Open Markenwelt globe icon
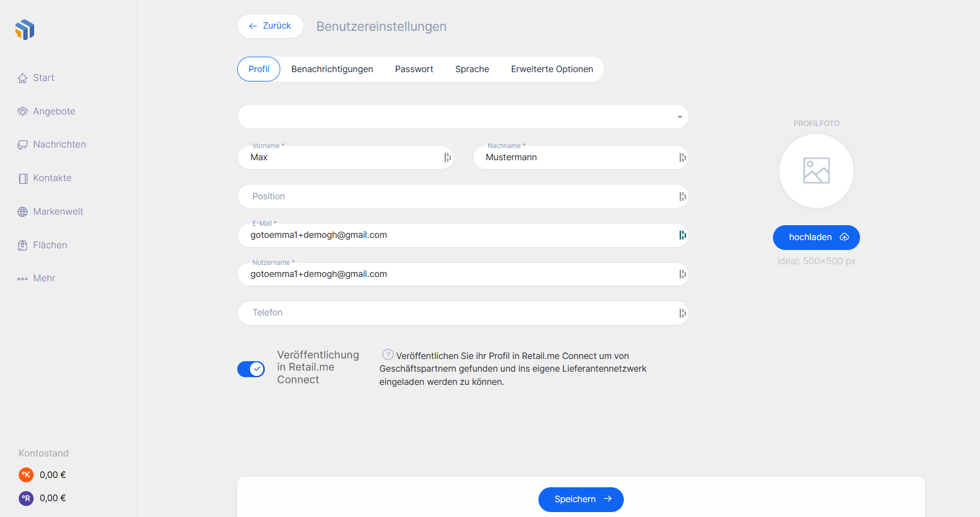Image resolution: width=980 pixels, height=517 pixels. click(x=23, y=212)
